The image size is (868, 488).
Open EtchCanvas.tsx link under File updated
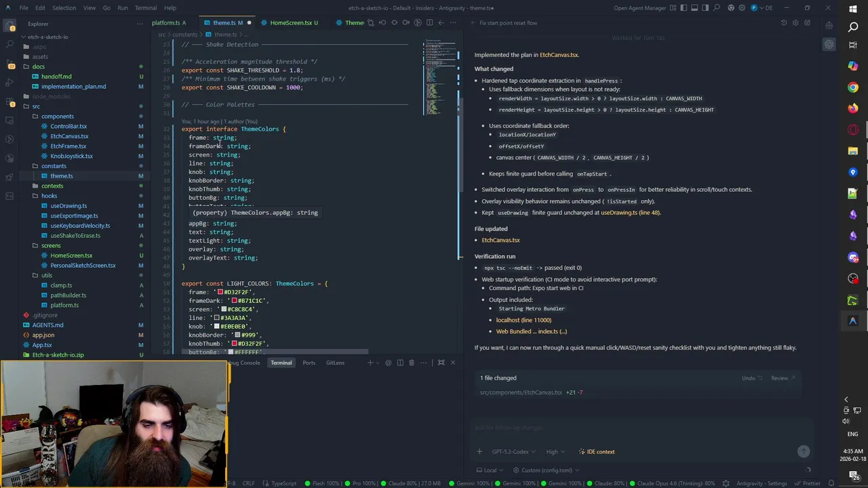[x=500, y=240]
